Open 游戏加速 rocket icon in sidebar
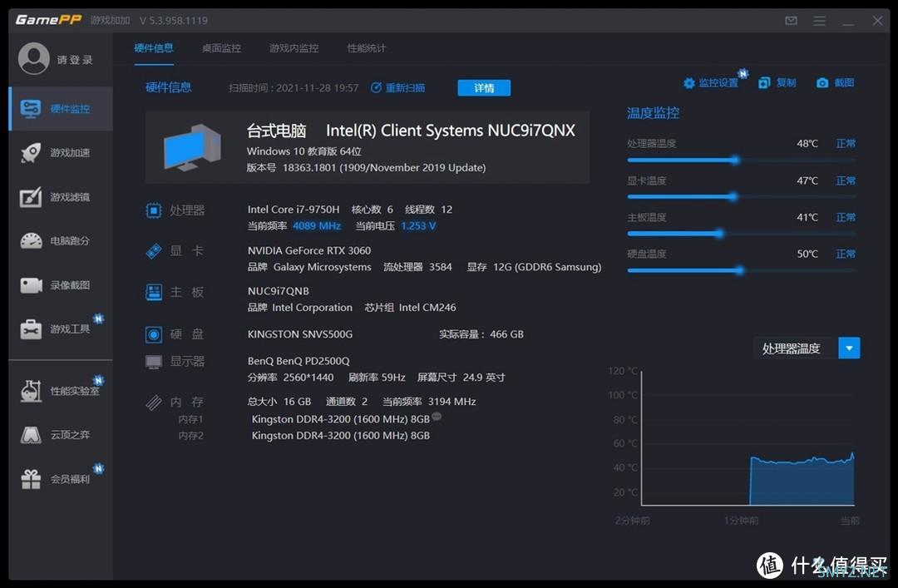This screenshot has width=898, height=588. [x=31, y=152]
